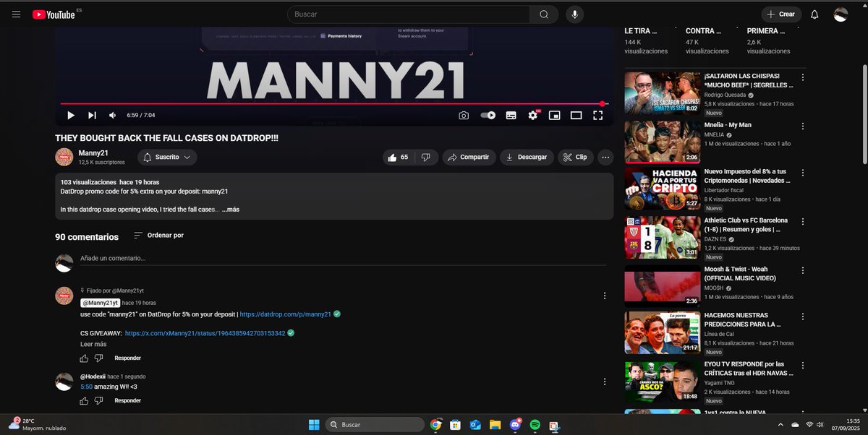Open options for Nuevo Impuesto video

point(802,173)
